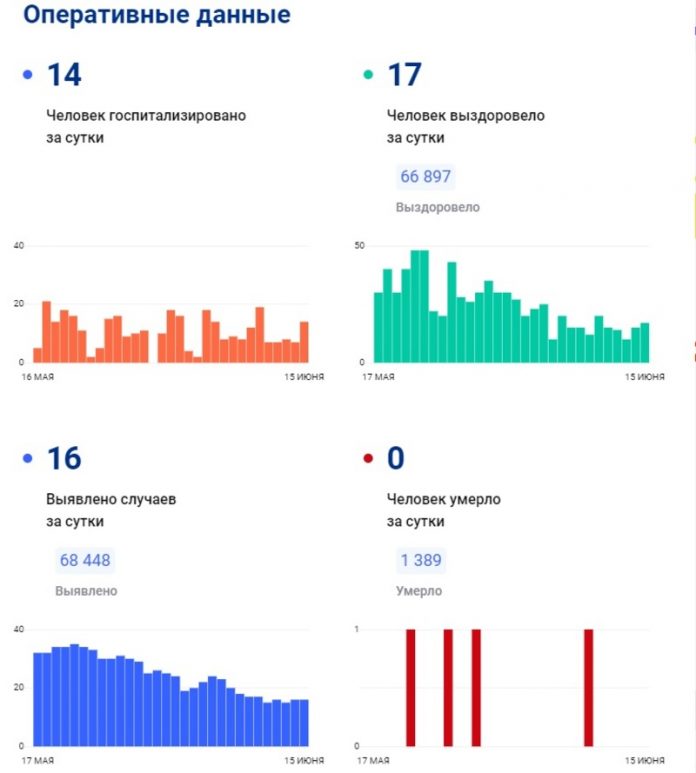Viewport: 696px width, 773px height.
Task: Click '15 ИЮНЯ' label under recovered chart
Action: [645, 377]
